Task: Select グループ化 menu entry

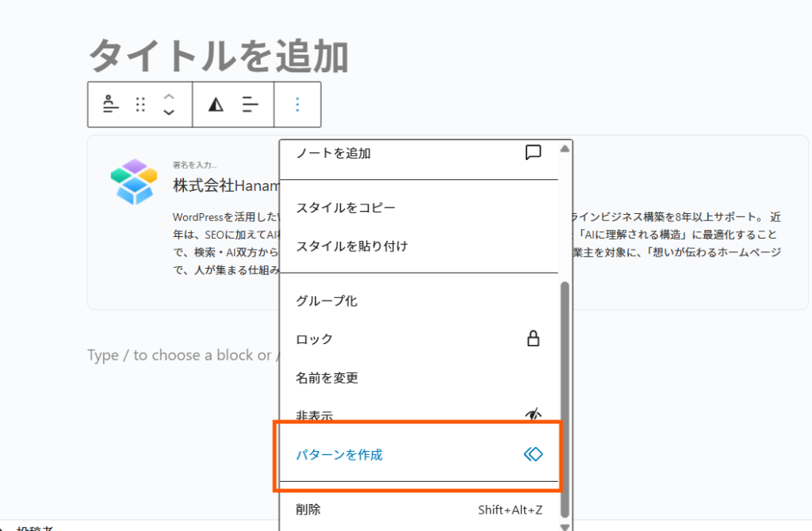Action: [327, 301]
